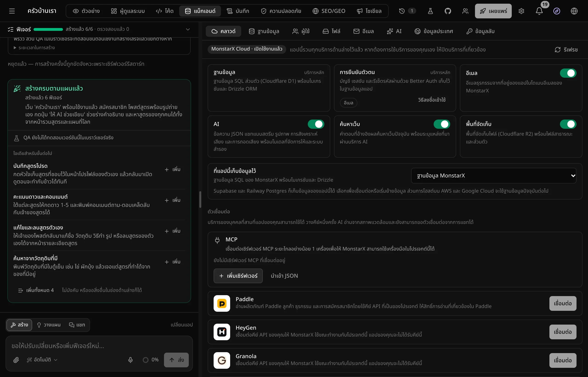588x377 pixels.
Task: Open notifications bell icon
Action: 539,11
